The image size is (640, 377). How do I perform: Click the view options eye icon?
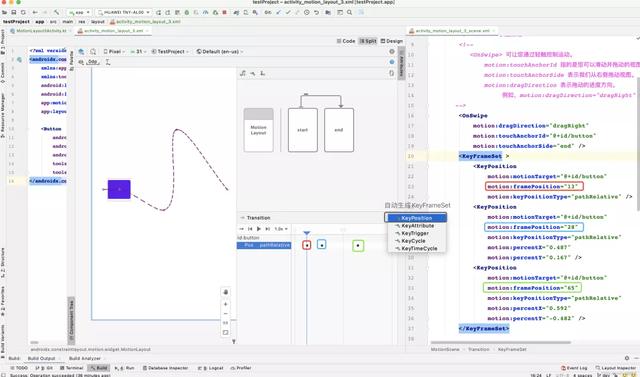pyautogui.click(x=81, y=62)
